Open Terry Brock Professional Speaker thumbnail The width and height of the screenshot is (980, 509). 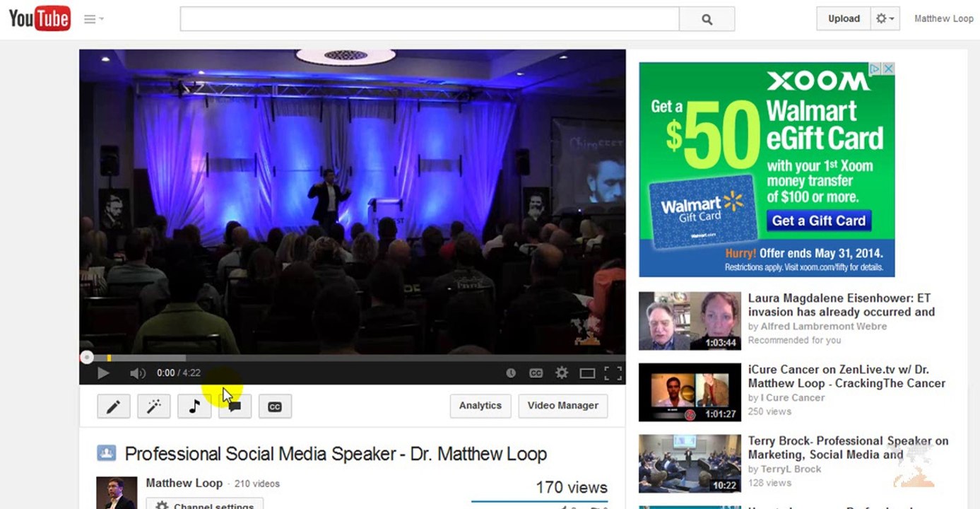click(x=690, y=464)
